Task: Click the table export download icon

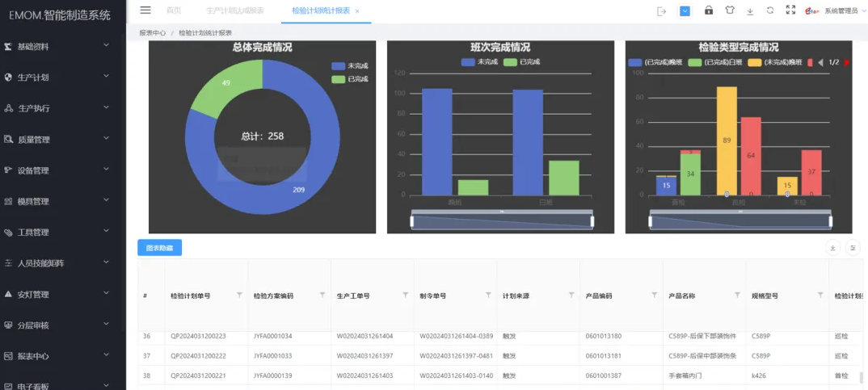Action: [832, 248]
